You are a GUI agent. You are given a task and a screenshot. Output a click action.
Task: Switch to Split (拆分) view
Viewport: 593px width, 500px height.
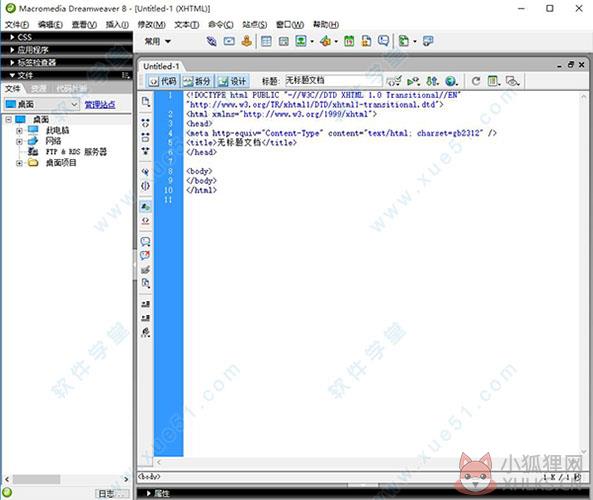coord(197,81)
